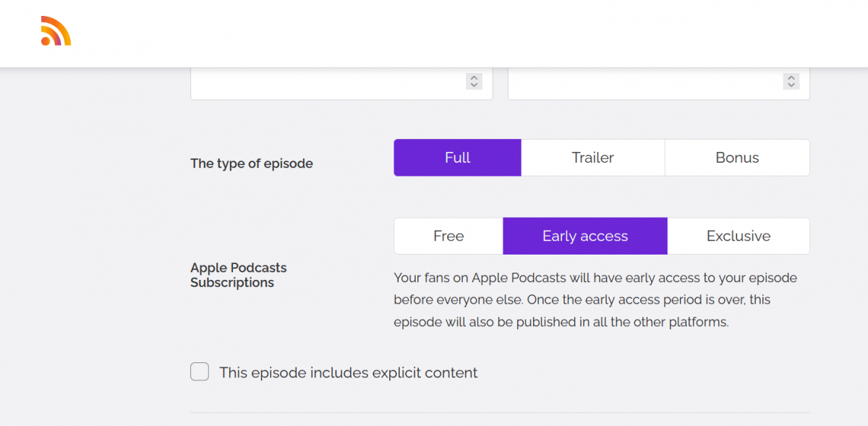Screen dimensions: 868x426
Task: Click the explicit content label text
Action: [x=349, y=372]
